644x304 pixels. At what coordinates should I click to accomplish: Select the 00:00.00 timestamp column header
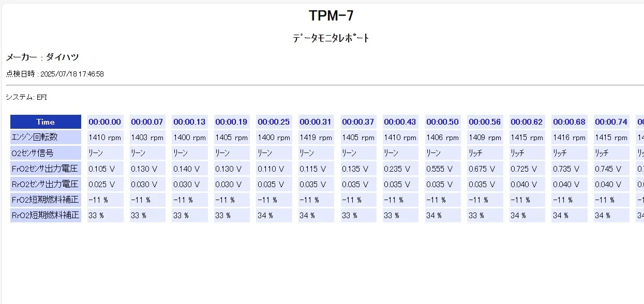click(105, 122)
